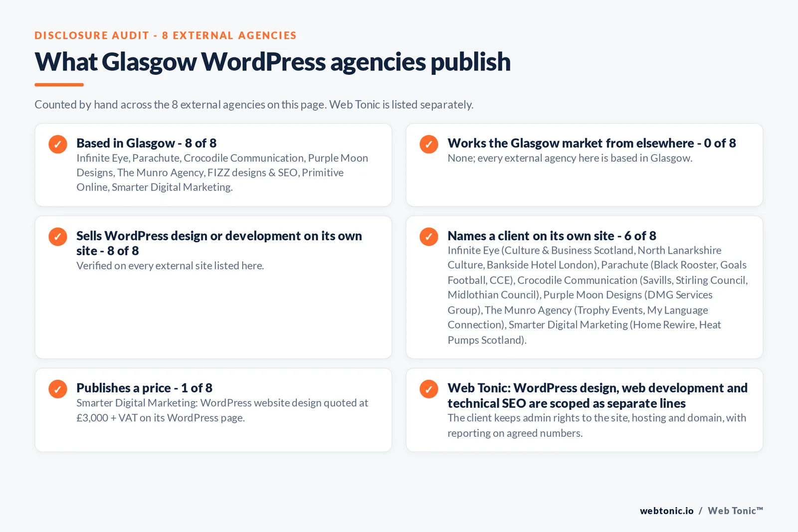Screen dimensions: 798x532
Task: Click the main title What Glasgow WordPress agencies publish
Action: click(272, 62)
